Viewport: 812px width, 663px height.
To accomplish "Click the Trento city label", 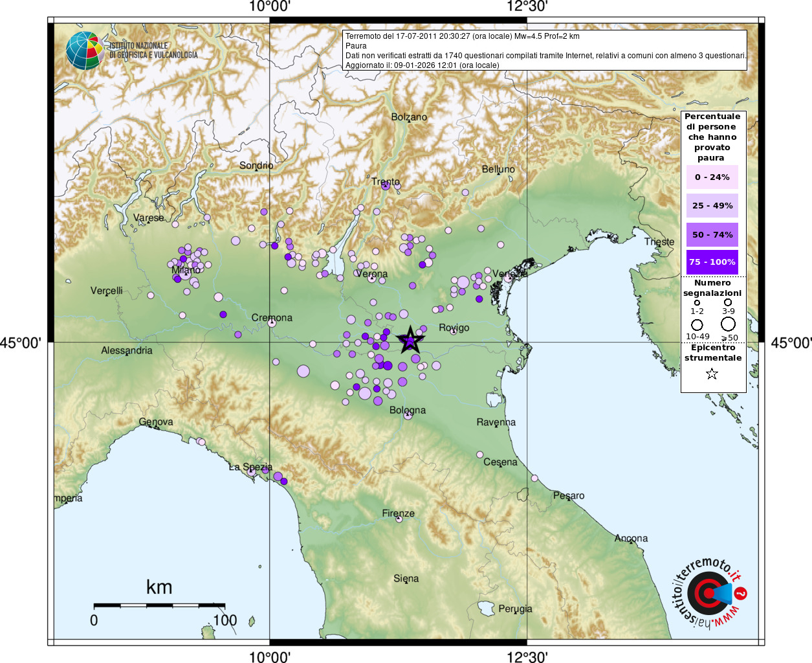I will (x=386, y=182).
